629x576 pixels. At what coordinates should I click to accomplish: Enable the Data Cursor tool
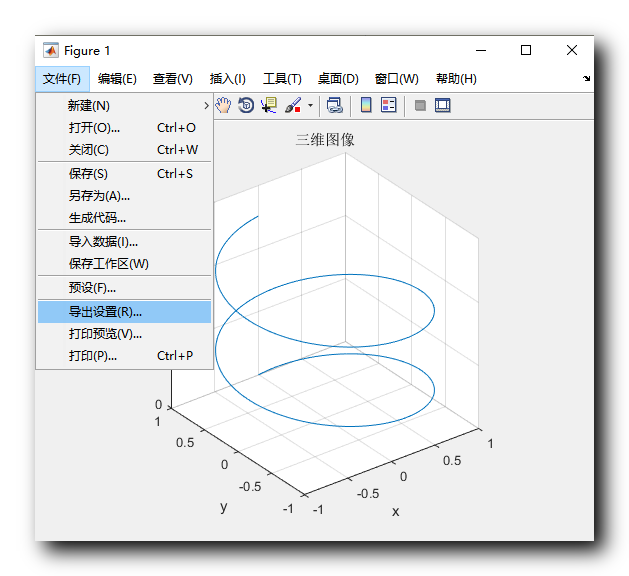(x=269, y=105)
